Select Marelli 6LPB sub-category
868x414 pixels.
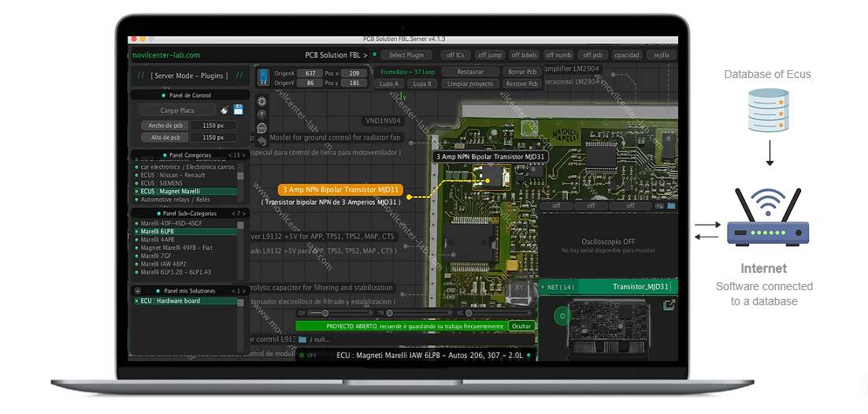[185, 232]
